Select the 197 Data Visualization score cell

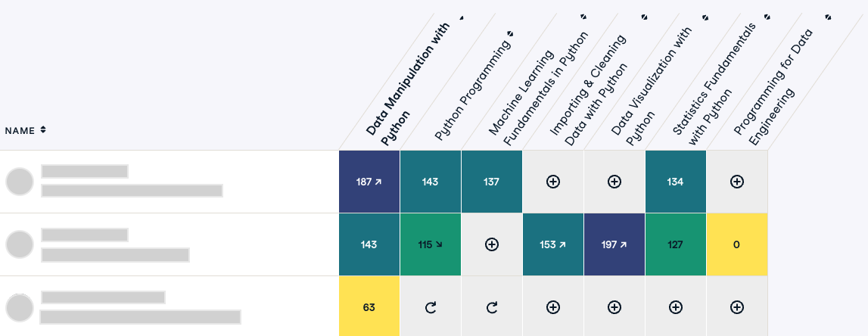[614, 244]
